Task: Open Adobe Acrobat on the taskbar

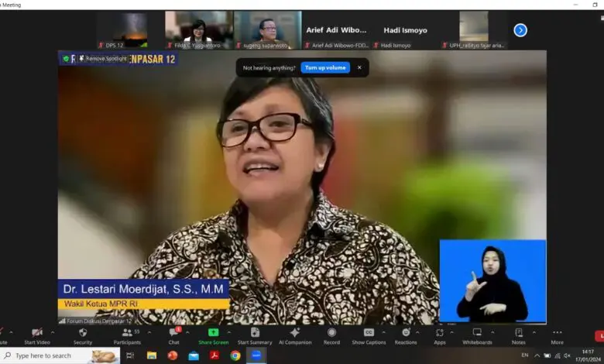Action: (214, 355)
